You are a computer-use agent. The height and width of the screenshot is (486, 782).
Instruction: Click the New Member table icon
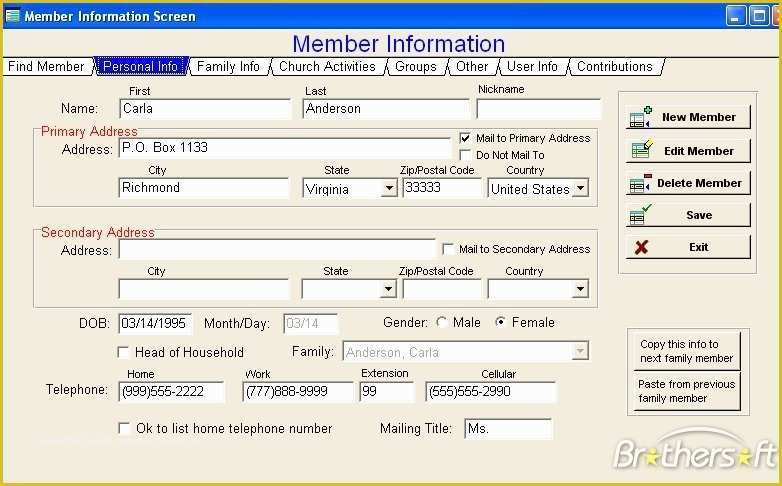pyautogui.click(x=640, y=117)
